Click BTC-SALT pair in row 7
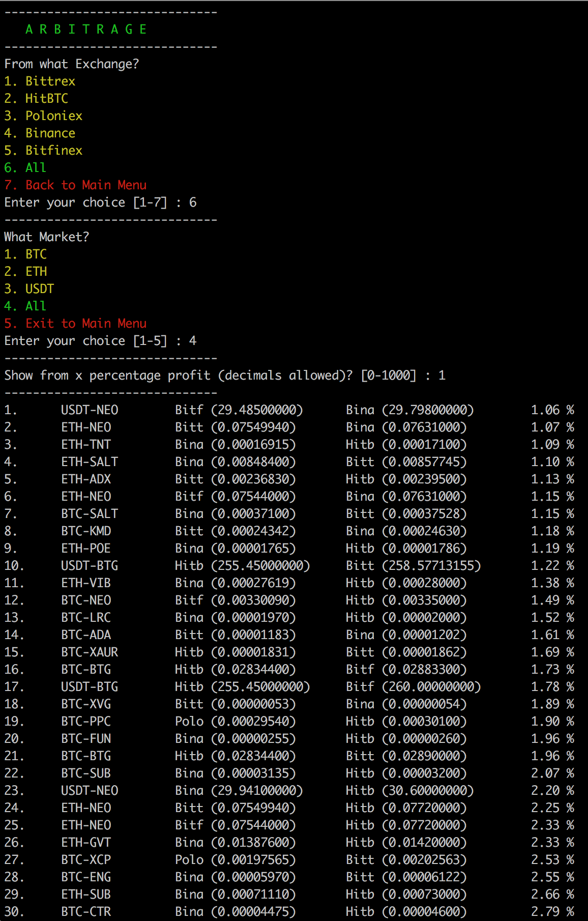Viewport: 588px width, 921px height. coord(90,514)
